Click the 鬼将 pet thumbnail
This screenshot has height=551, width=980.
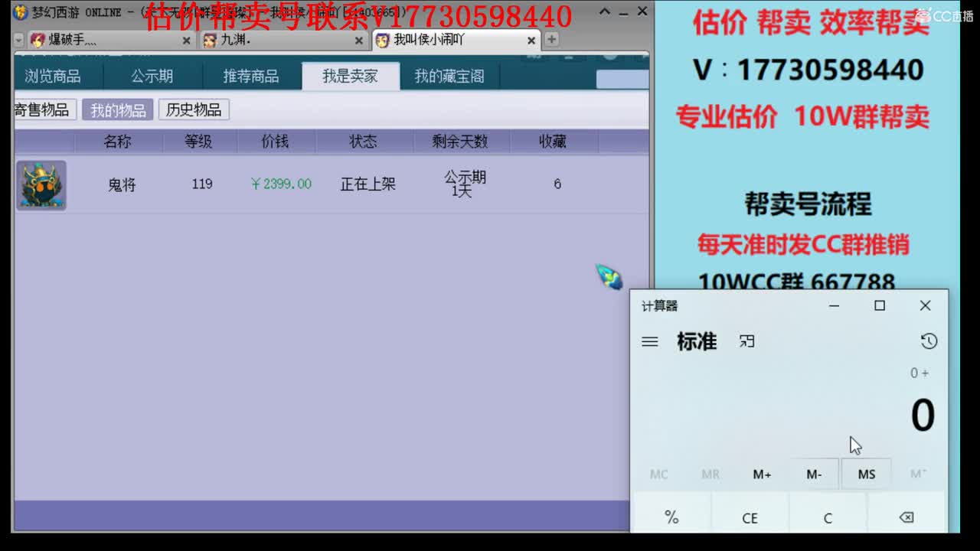click(41, 185)
